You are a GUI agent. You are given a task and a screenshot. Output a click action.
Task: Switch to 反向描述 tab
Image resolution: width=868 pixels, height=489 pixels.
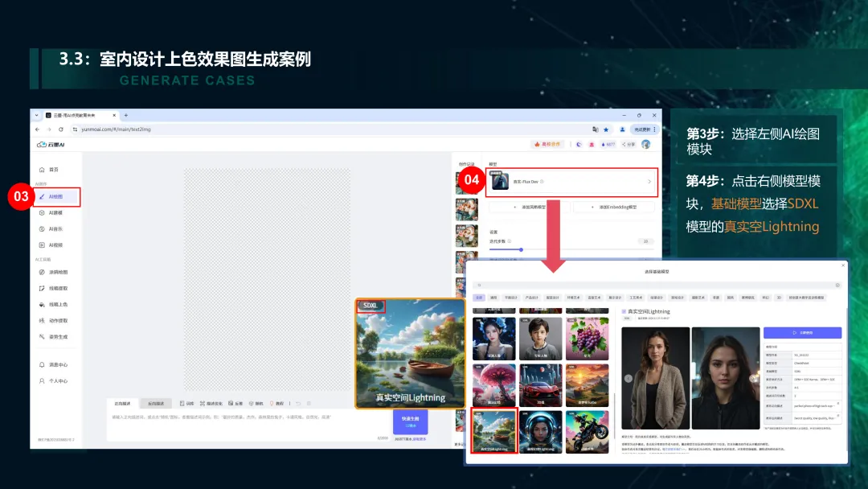pos(156,403)
